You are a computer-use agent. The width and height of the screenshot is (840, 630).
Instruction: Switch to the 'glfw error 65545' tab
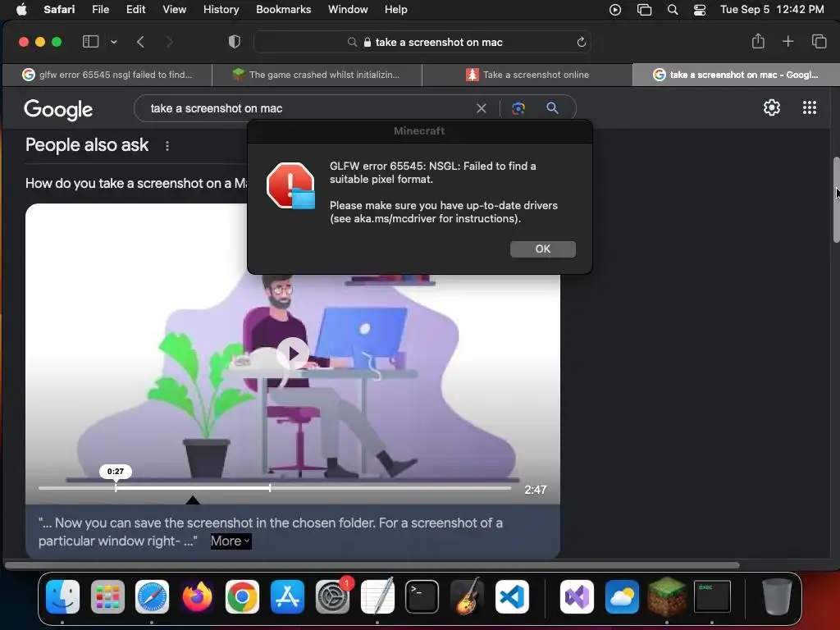click(x=107, y=75)
